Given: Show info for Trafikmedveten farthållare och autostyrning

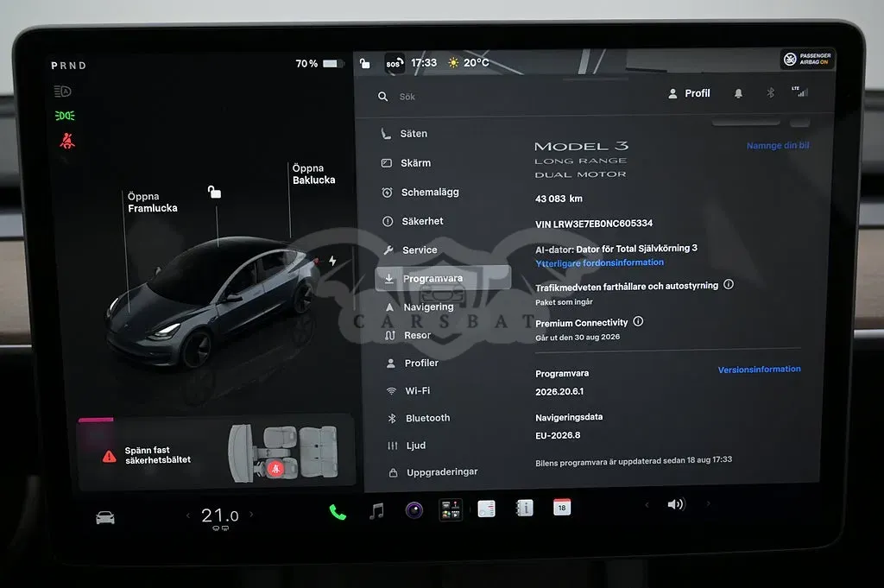Looking at the screenshot, I should 729,284.
